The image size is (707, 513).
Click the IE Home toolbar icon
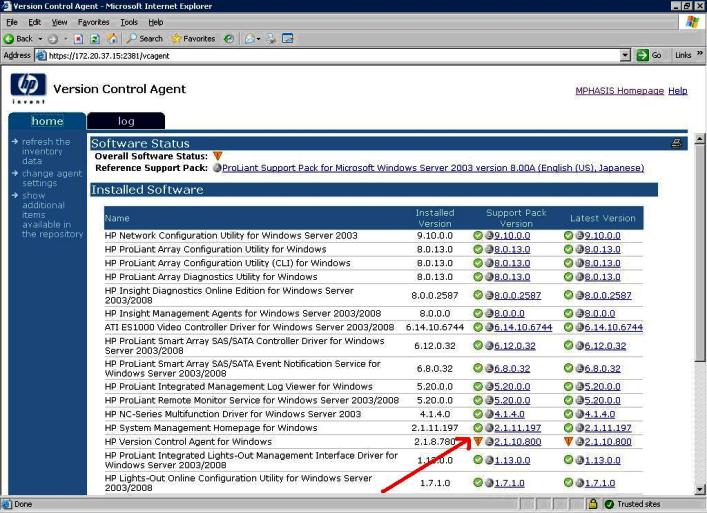coord(110,38)
